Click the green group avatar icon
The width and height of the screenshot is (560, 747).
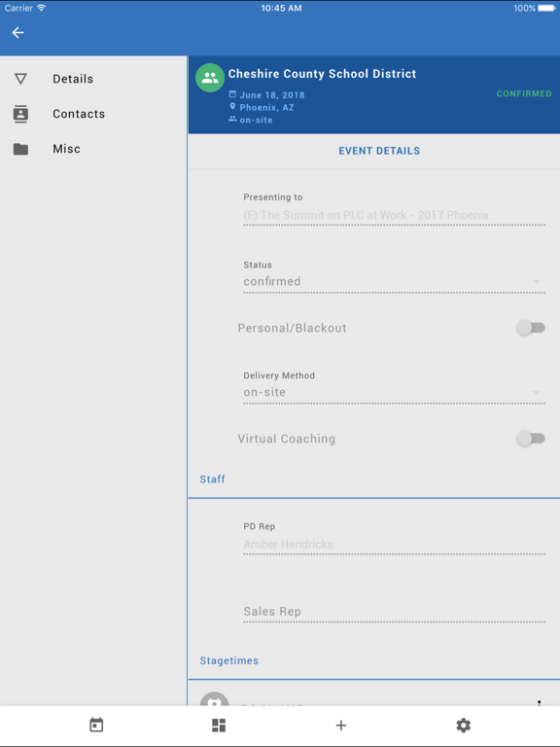[x=210, y=78]
